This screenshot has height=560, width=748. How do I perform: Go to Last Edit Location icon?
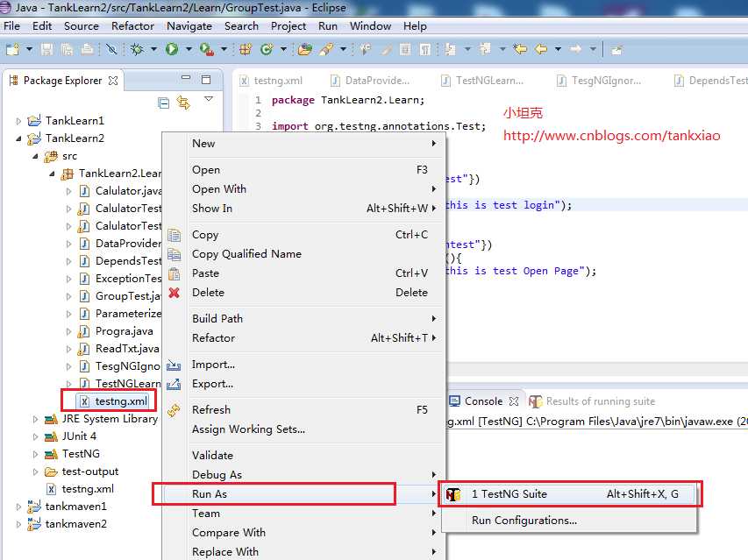(520, 49)
